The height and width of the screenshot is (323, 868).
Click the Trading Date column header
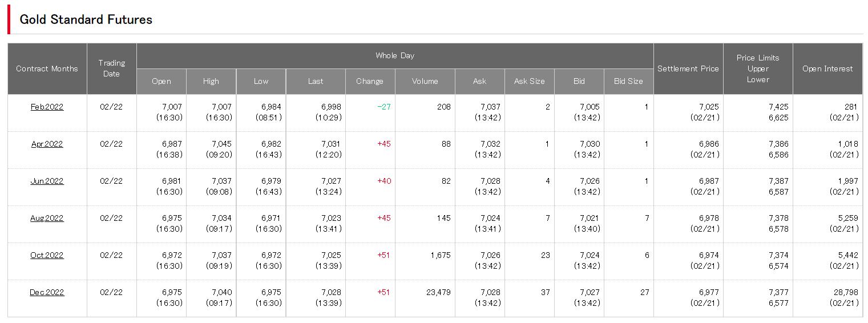111,68
